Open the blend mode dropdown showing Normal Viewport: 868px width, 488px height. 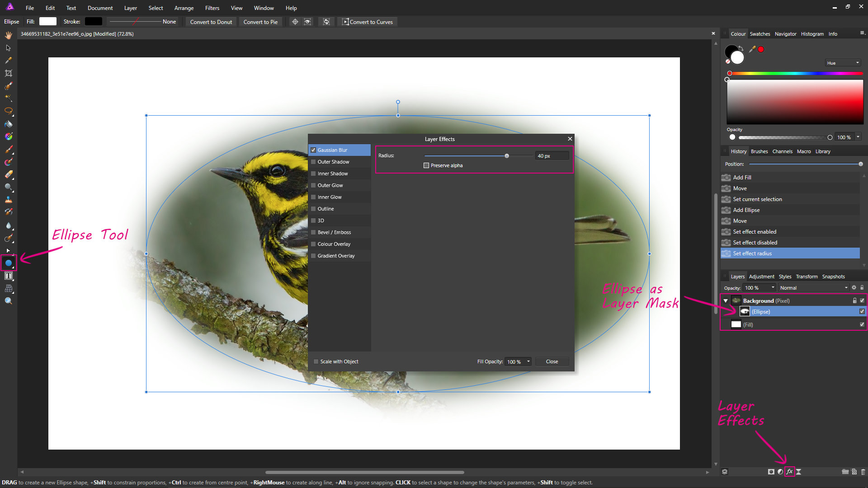[x=814, y=287]
